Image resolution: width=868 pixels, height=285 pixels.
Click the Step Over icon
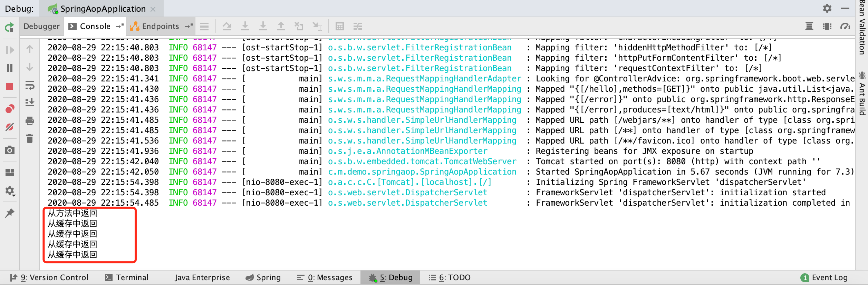(227, 26)
